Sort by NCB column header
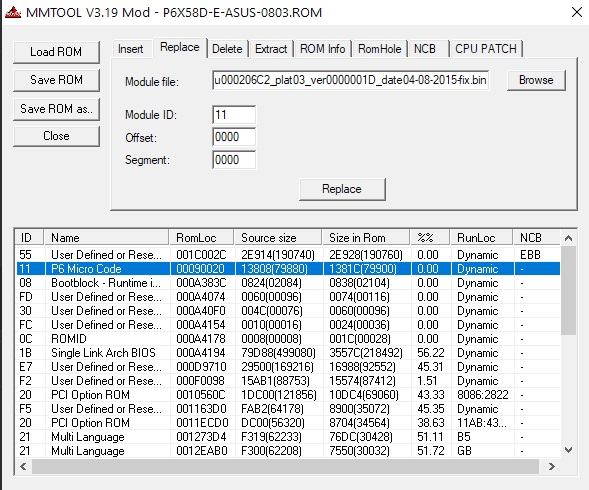Image resolution: width=589 pixels, height=490 pixels. [536, 237]
